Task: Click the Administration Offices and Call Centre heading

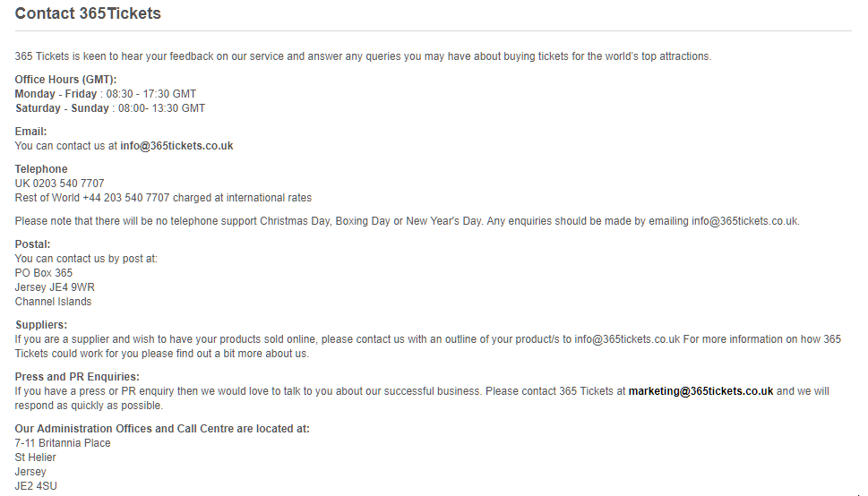Action: [x=162, y=429]
